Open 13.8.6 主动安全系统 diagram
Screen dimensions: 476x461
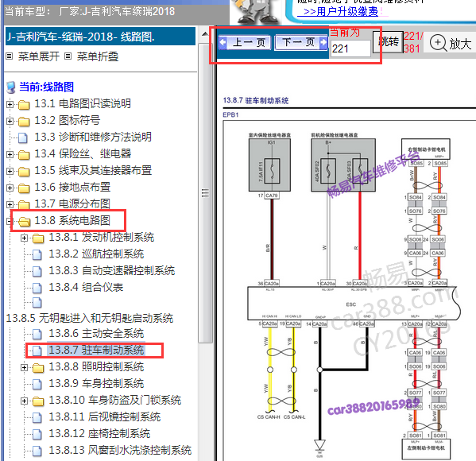click(x=96, y=334)
